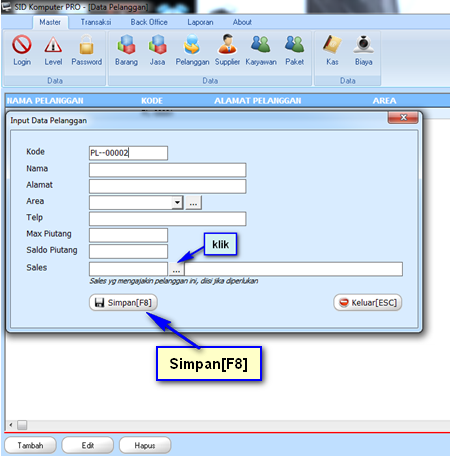Focus the Nama input field

point(168,170)
